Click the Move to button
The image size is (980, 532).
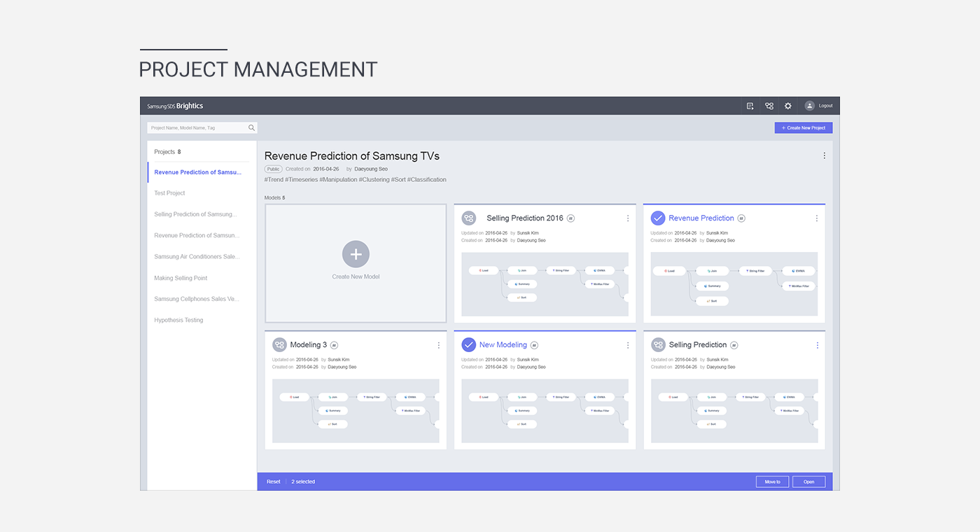coord(773,482)
